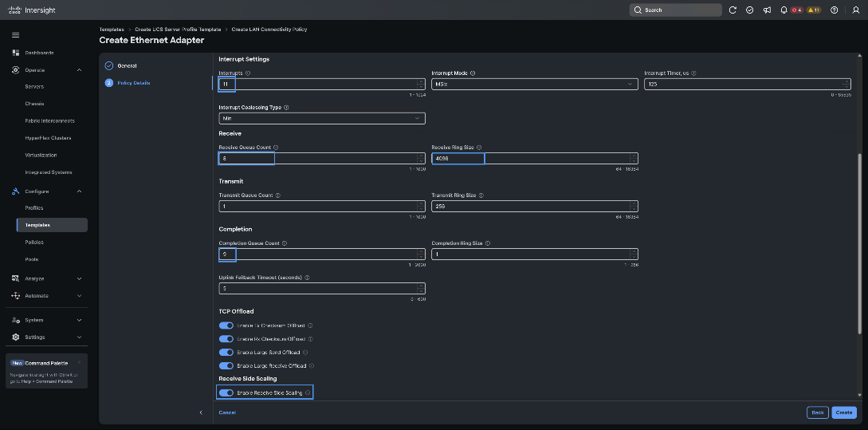
Task: Click the Interrupts stepper arrows
Action: (x=422, y=85)
